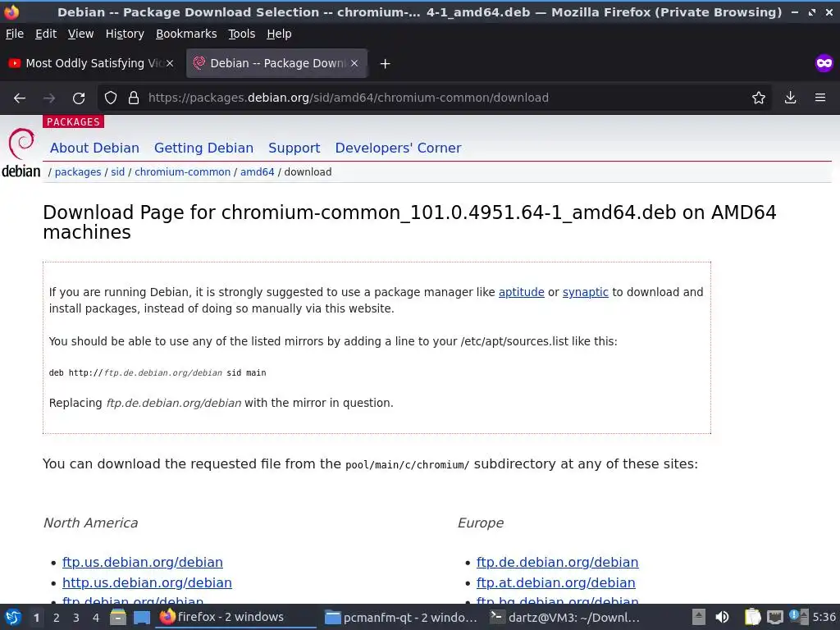Click the 'Download Page for chromium-common' heading
The height and width of the screenshot is (630, 840).
[409, 222]
